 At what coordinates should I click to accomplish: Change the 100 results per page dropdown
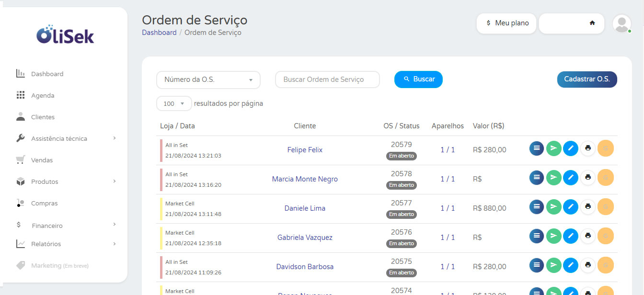(x=174, y=103)
